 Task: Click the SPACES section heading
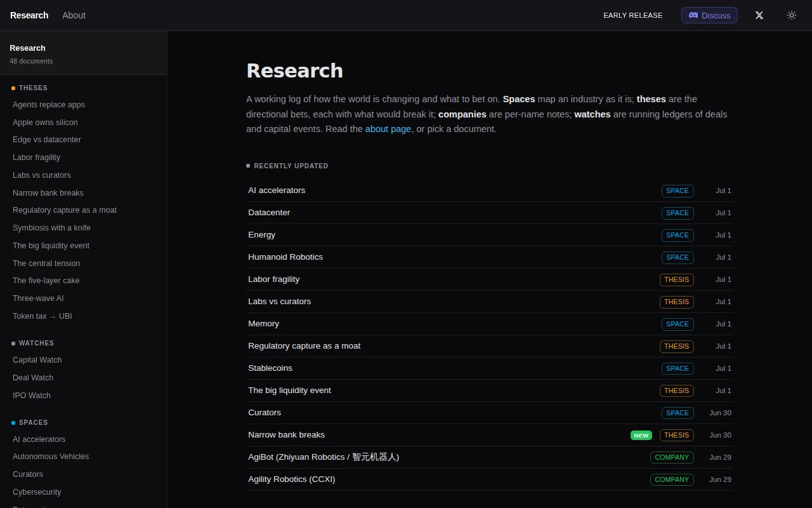pyautogui.click(x=34, y=423)
